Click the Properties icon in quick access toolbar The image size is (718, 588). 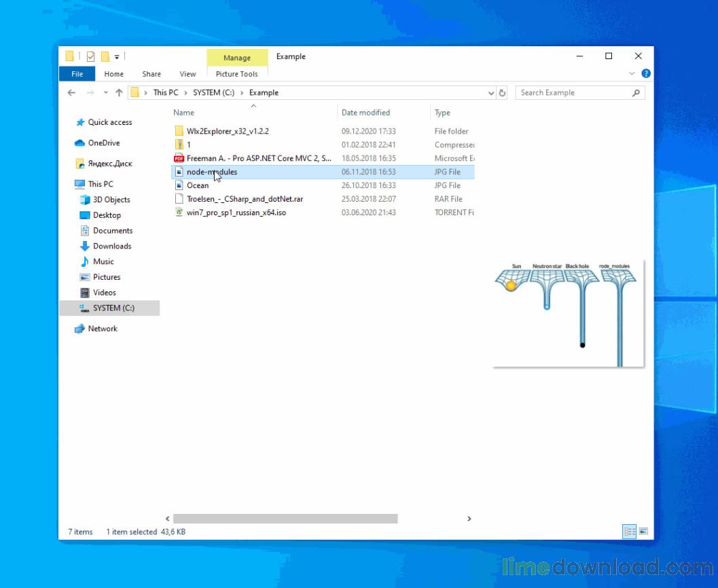(x=90, y=56)
